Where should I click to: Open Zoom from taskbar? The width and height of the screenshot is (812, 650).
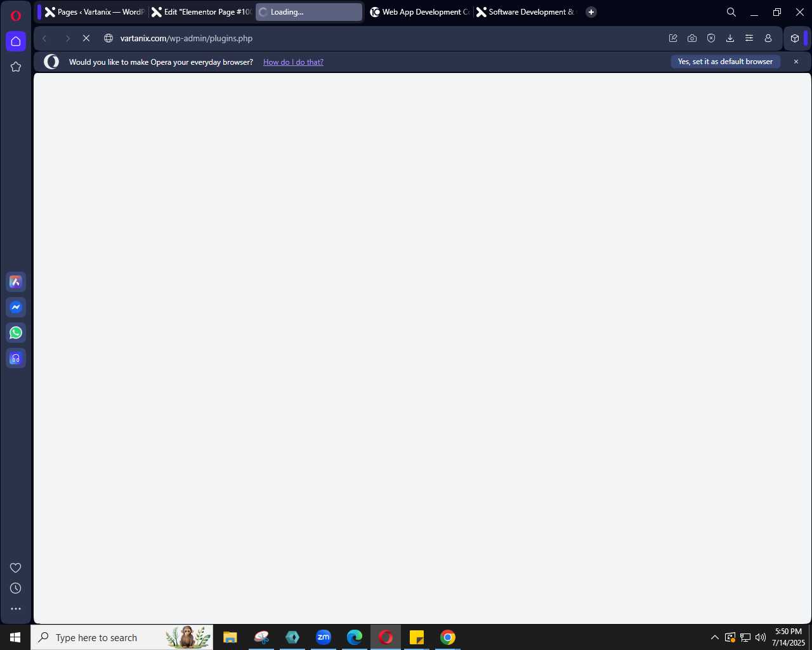pyautogui.click(x=324, y=637)
